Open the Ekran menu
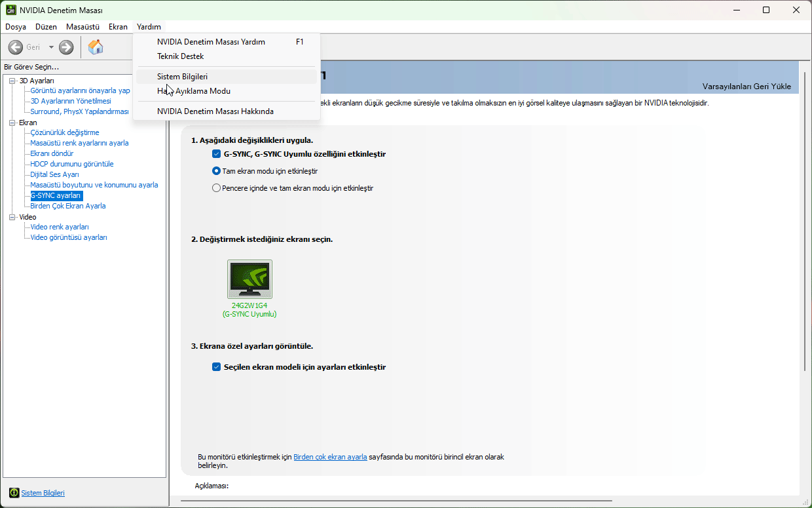 (118, 27)
